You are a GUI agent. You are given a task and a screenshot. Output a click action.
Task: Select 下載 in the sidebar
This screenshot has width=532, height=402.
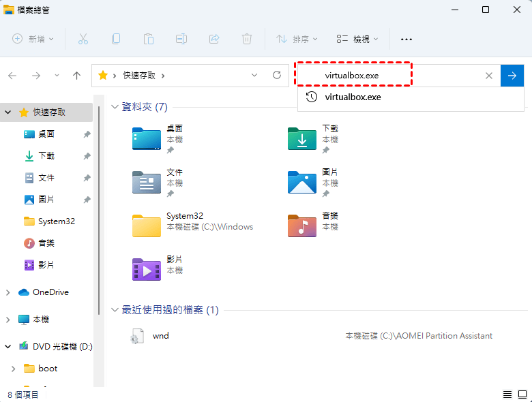46,156
